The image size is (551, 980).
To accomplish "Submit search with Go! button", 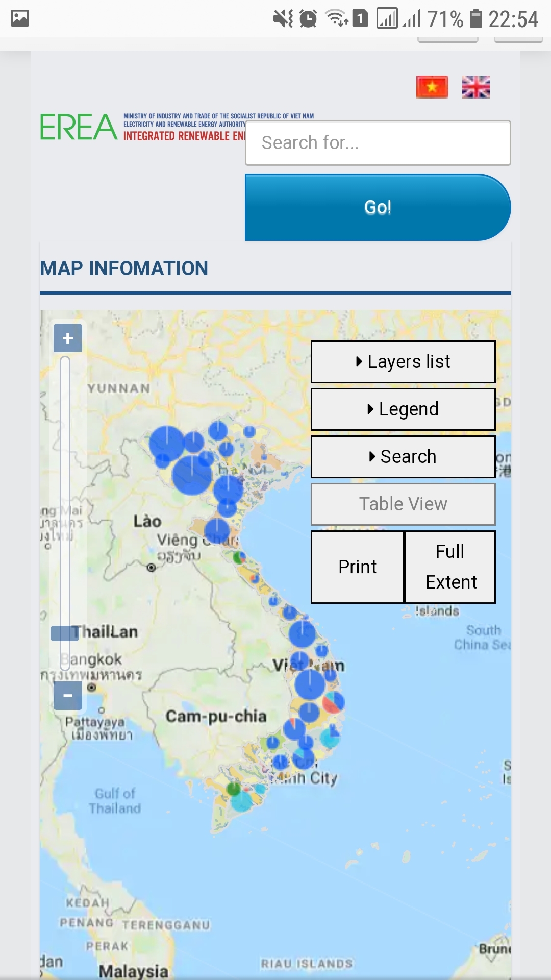I will (378, 207).
